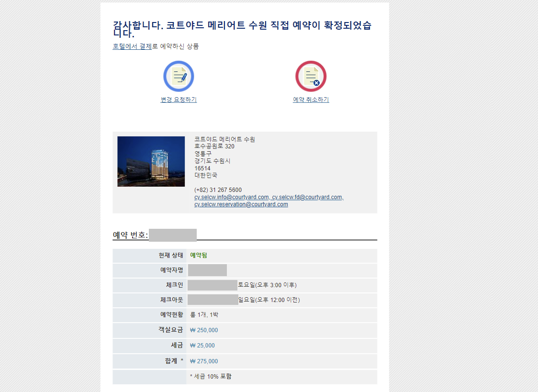Click the 영통구 district line
Screen dimensions: 538x392
[203, 154]
